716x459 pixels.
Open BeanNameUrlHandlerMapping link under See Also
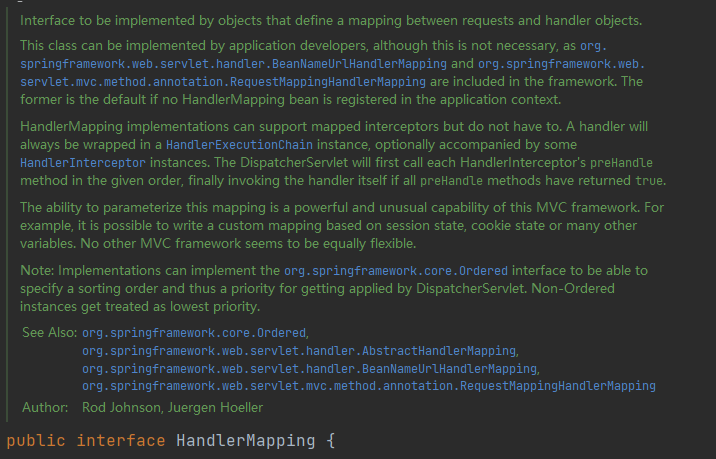(310, 369)
